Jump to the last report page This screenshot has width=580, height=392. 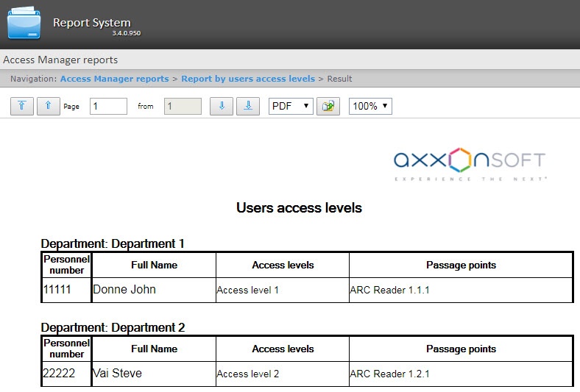pyautogui.click(x=248, y=106)
